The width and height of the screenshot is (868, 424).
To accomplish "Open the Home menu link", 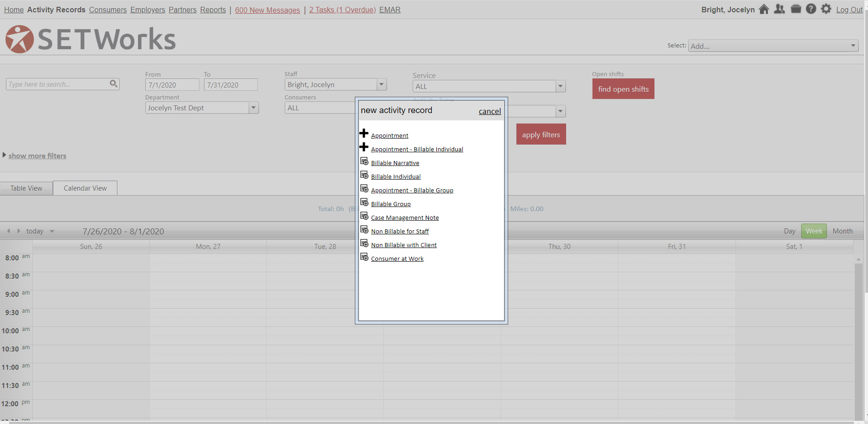I will (x=14, y=10).
